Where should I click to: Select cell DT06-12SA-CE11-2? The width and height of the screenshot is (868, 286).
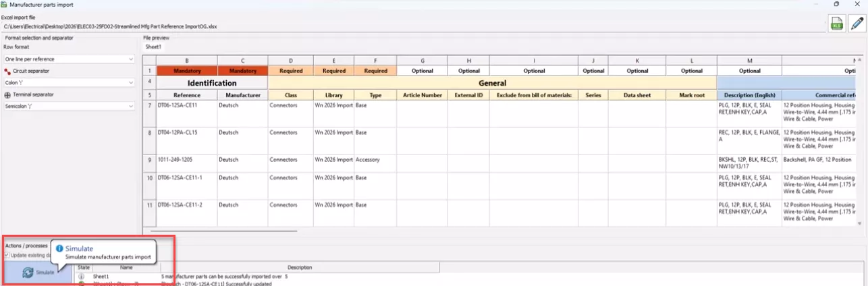[187, 212]
